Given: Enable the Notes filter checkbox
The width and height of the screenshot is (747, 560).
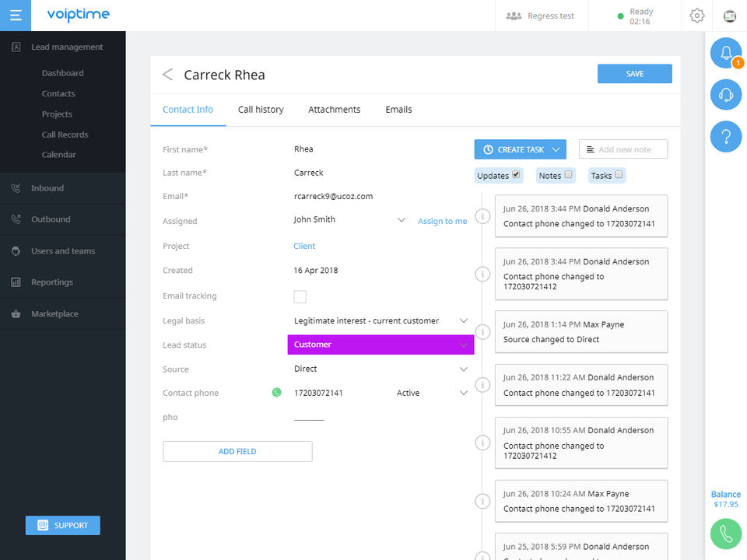Looking at the screenshot, I should 569,174.
